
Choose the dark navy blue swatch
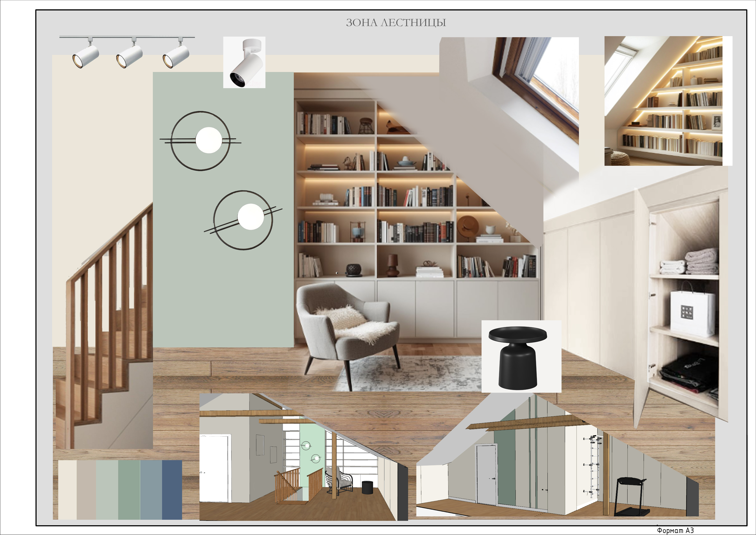(x=172, y=490)
